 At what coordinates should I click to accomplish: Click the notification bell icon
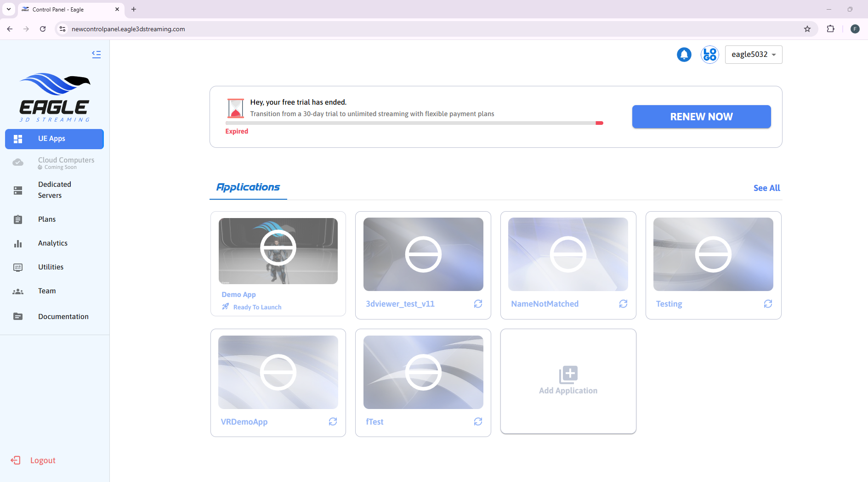coord(684,55)
